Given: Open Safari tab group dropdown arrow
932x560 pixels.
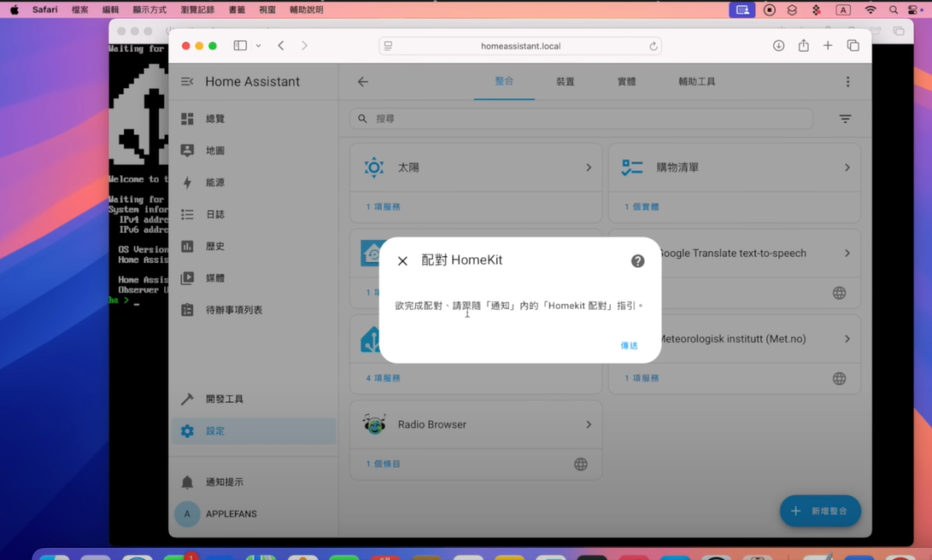Looking at the screenshot, I should pos(259,46).
